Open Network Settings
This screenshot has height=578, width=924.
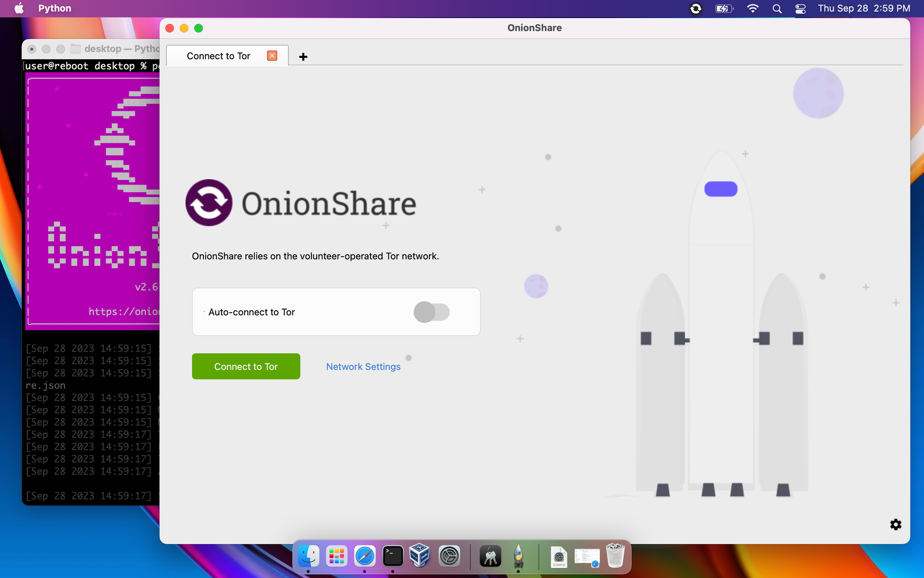[x=363, y=366]
